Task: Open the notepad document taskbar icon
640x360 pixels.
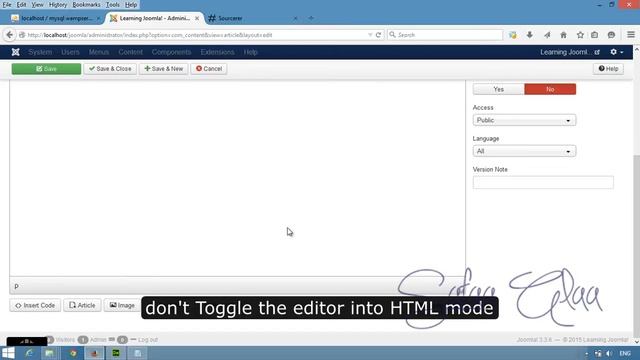Action: (x=138, y=353)
